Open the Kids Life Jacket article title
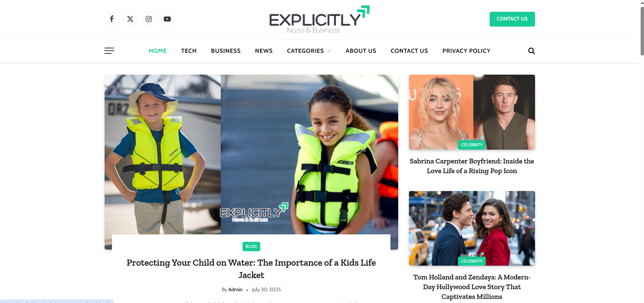Screen dimensions: 644x303 pyautogui.click(x=251, y=269)
